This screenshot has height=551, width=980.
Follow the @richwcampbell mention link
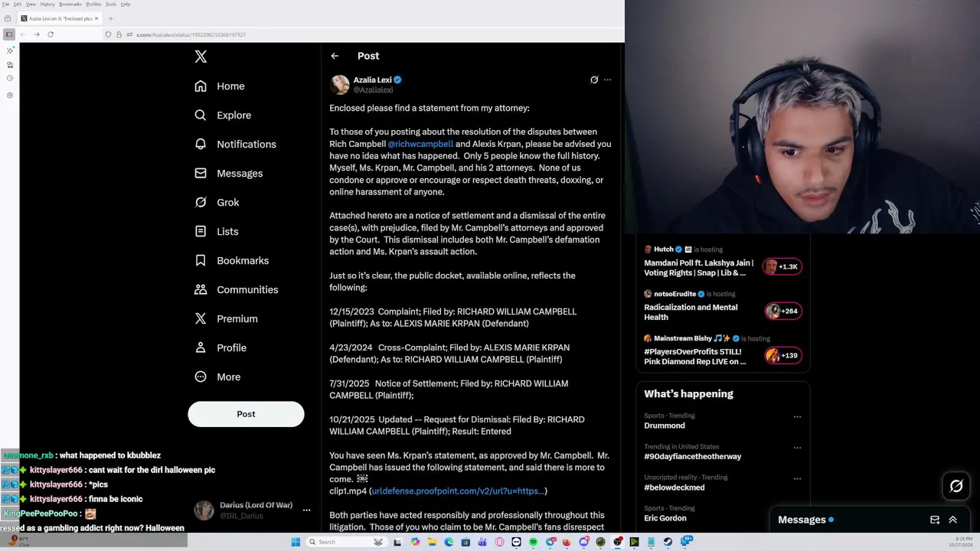[x=420, y=144]
